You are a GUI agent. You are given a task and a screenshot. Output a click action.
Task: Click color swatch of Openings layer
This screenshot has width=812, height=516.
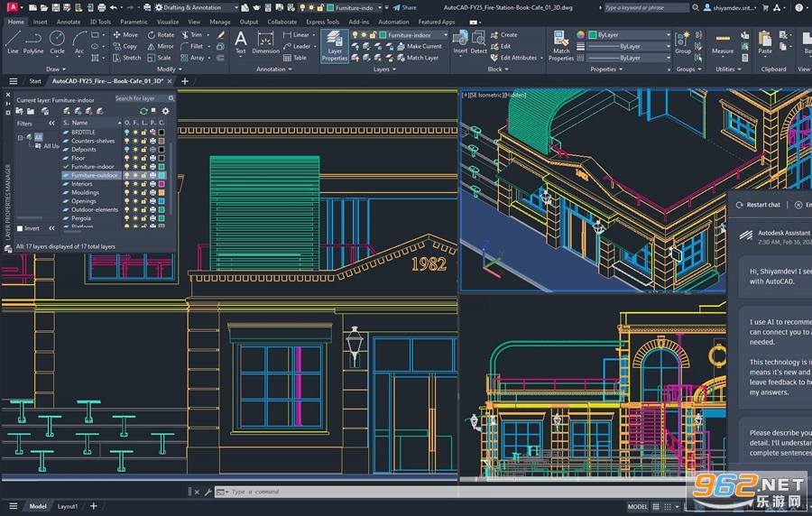161,201
